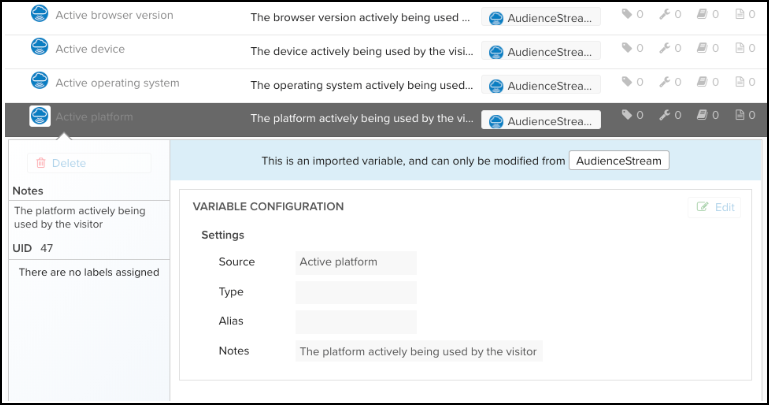Click the tag icon in Active browser version row
Image resolution: width=769 pixels, height=405 pixels.
[627, 15]
